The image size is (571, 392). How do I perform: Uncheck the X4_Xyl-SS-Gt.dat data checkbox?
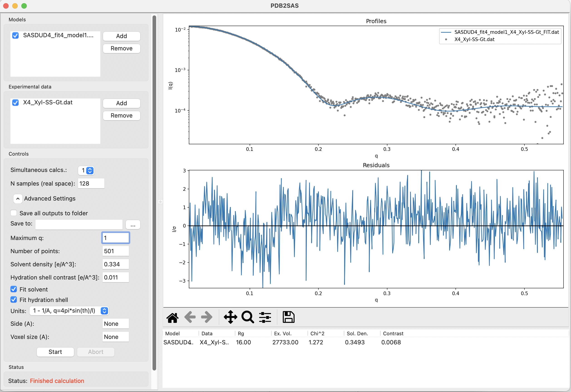(x=15, y=102)
